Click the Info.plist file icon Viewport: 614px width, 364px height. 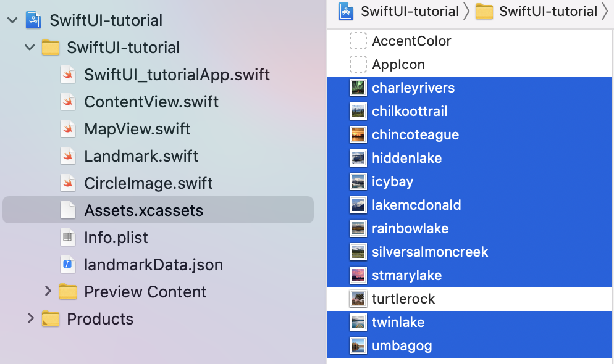(x=68, y=238)
